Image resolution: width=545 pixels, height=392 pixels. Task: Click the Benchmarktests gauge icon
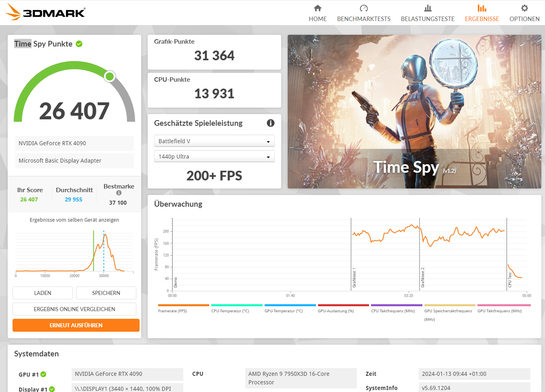[x=364, y=8]
